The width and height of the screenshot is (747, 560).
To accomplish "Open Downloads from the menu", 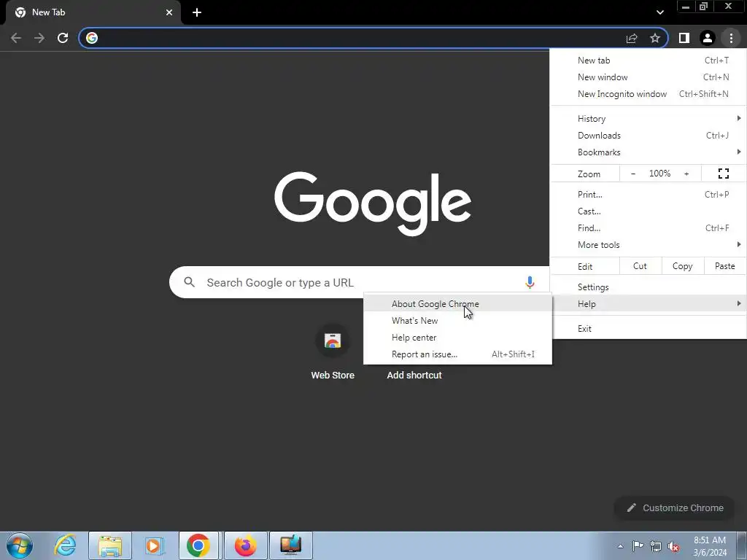I will (649, 136).
